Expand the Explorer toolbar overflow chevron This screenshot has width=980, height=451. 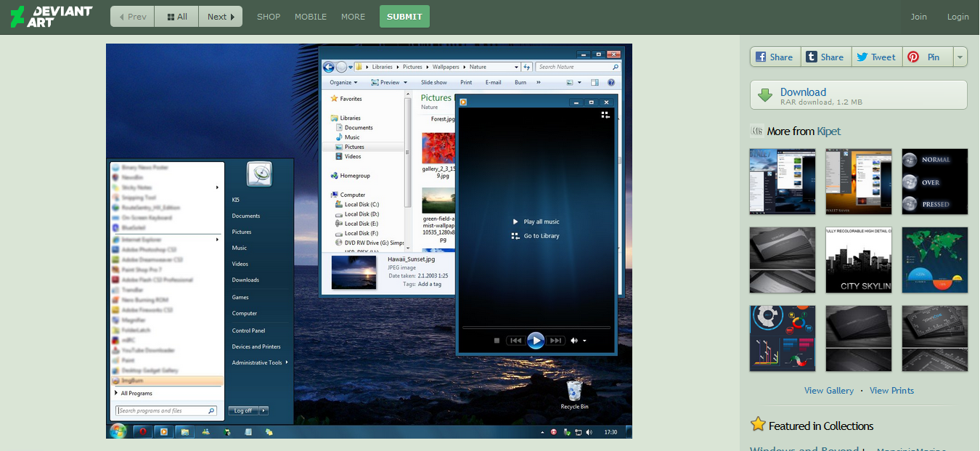point(539,83)
